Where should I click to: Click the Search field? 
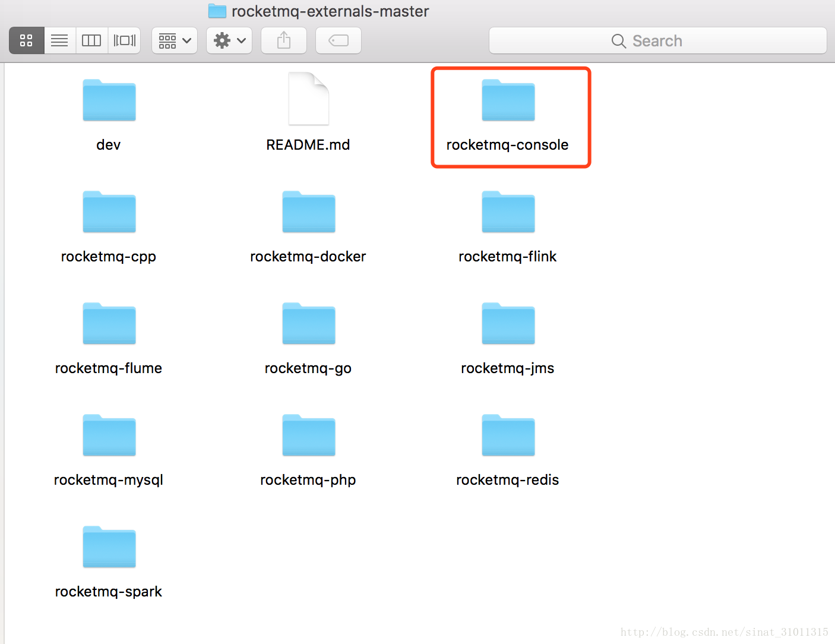pyautogui.click(x=658, y=40)
